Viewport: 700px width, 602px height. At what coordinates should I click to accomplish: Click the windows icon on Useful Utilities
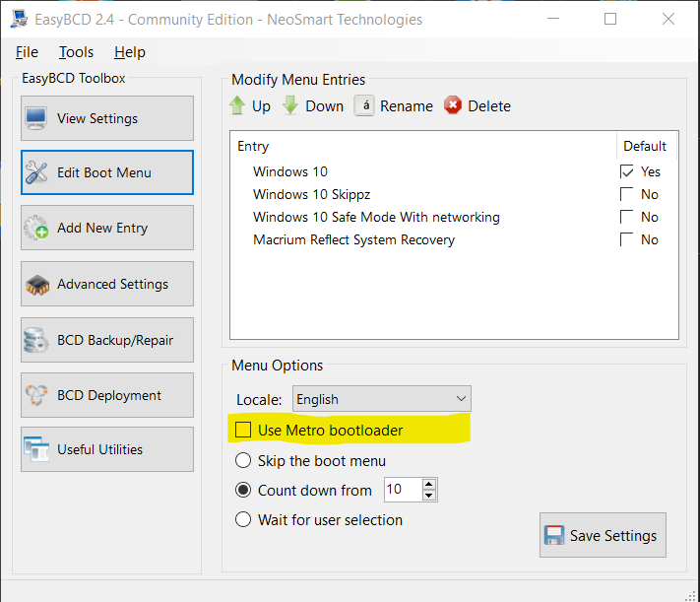[x=36, y=449]
